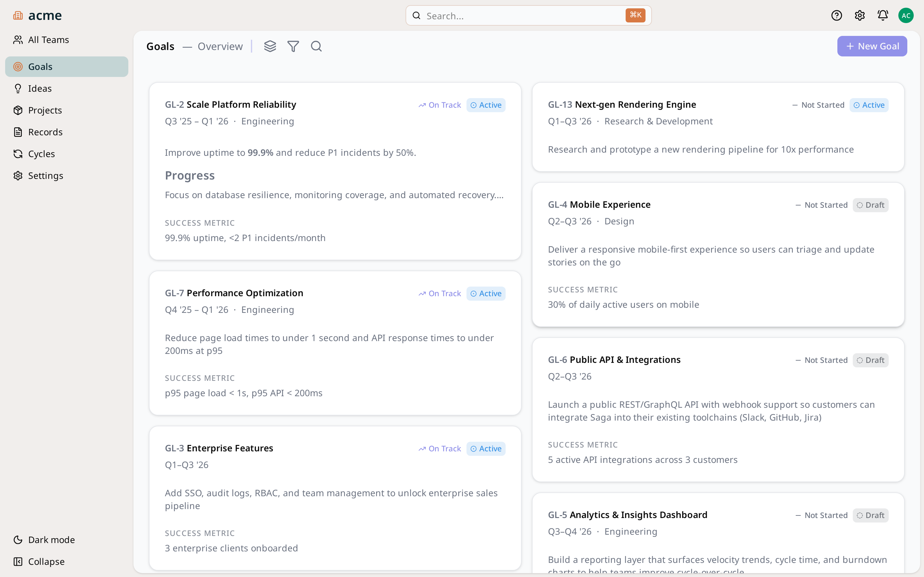The image size is (924, 577).
Task: Open the Active status badge on GL-2
Action: pyautogui.click(x=486, y=105)
